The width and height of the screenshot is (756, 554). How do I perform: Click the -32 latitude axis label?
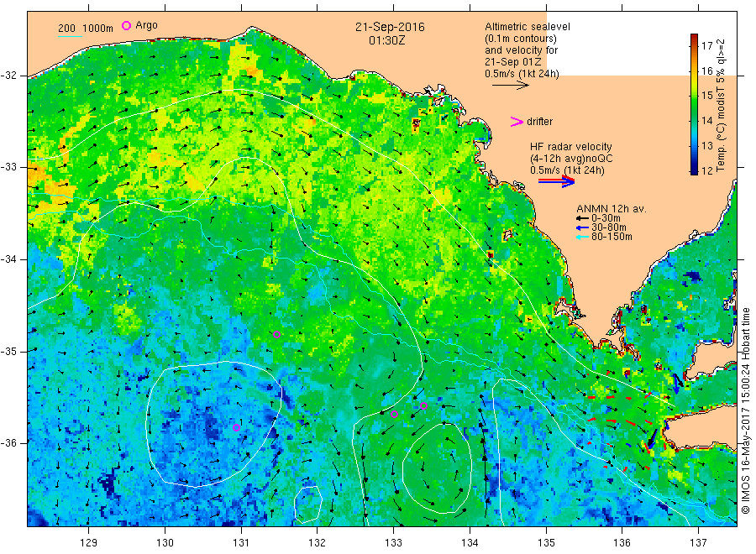[x=8, y=76]
